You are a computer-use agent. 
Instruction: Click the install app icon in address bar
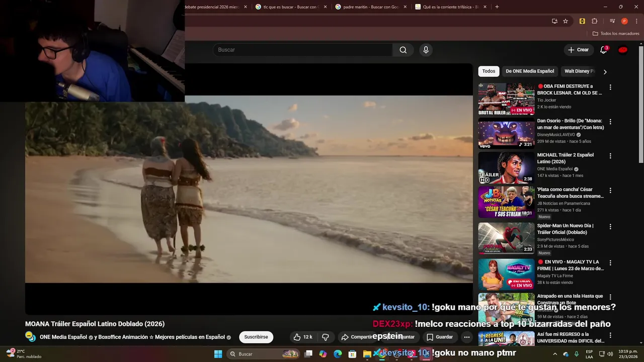click(x=554, y=21)
